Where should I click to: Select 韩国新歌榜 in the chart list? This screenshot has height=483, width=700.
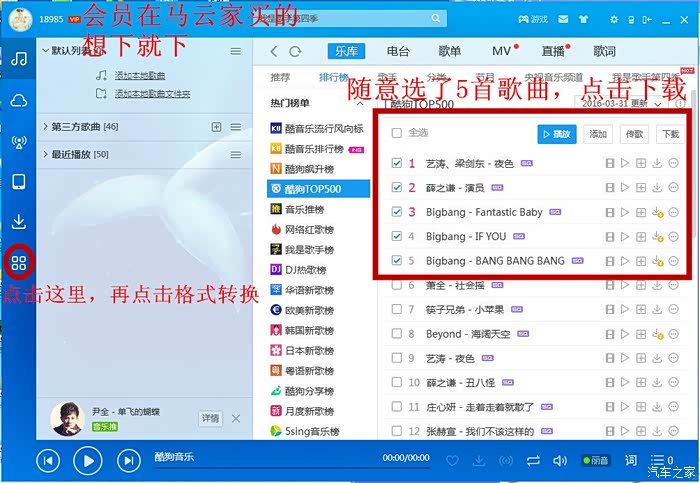point(309,331)
